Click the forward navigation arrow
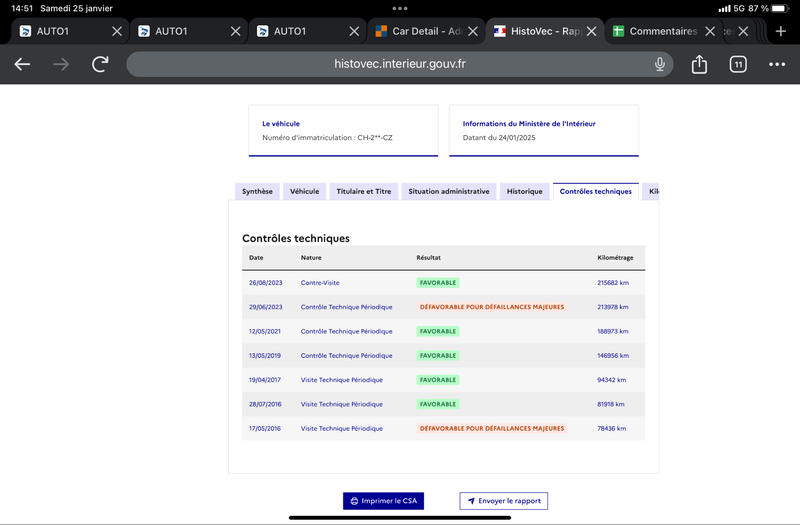The height and width of the screenshot is (525, 800). click(x=61, y=64)
